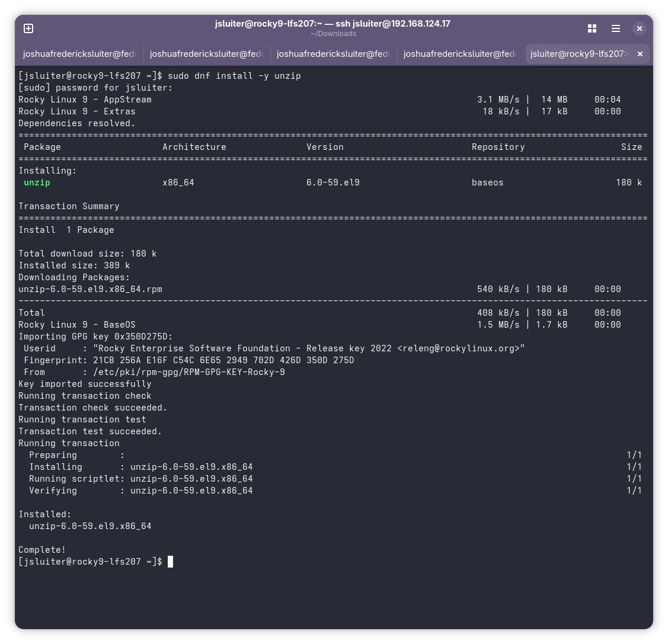668x644 pixels.
Task: Open the hamburger menu
Action: point(616,28)
